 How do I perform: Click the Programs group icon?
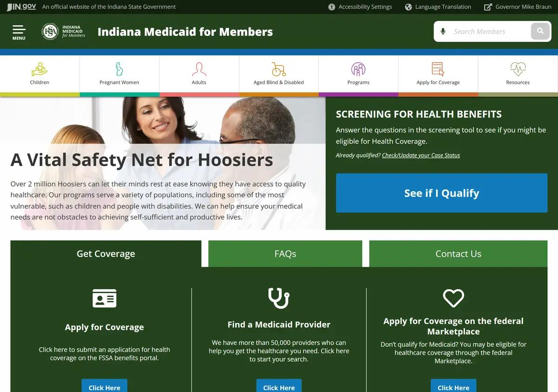pyautogui.click(x=358, y=69)
